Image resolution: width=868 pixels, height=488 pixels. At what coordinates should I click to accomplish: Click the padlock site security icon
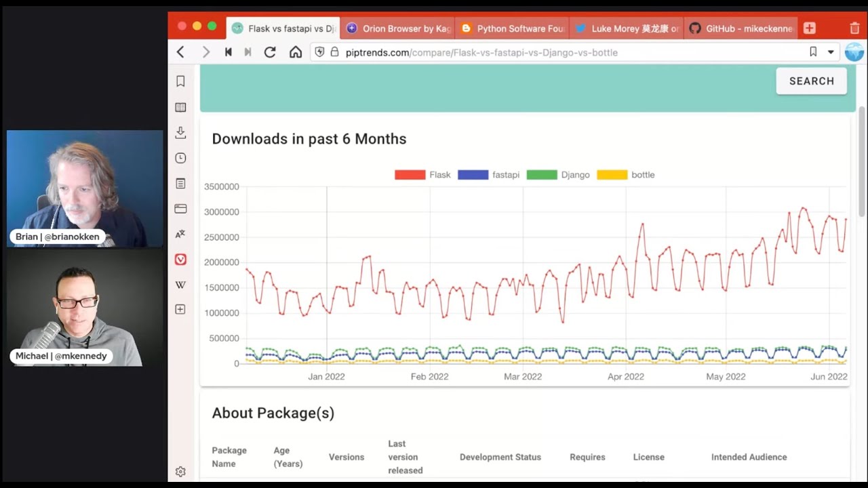point(334,52)
